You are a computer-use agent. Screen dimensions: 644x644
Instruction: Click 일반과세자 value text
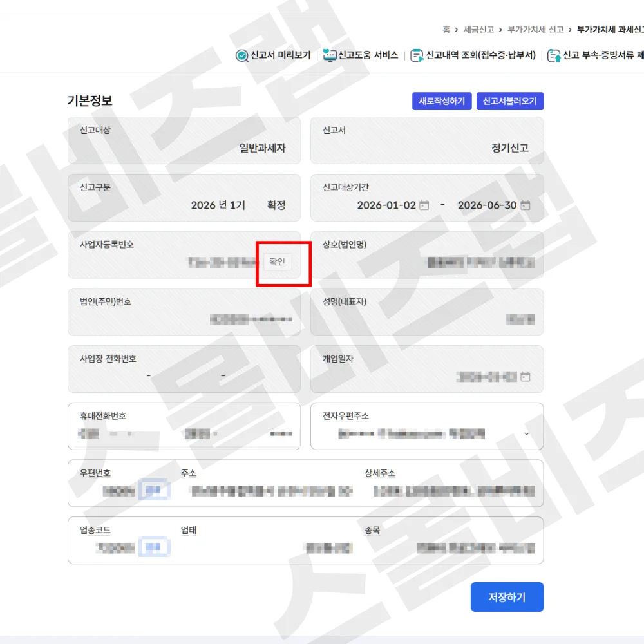pos(263,148)
